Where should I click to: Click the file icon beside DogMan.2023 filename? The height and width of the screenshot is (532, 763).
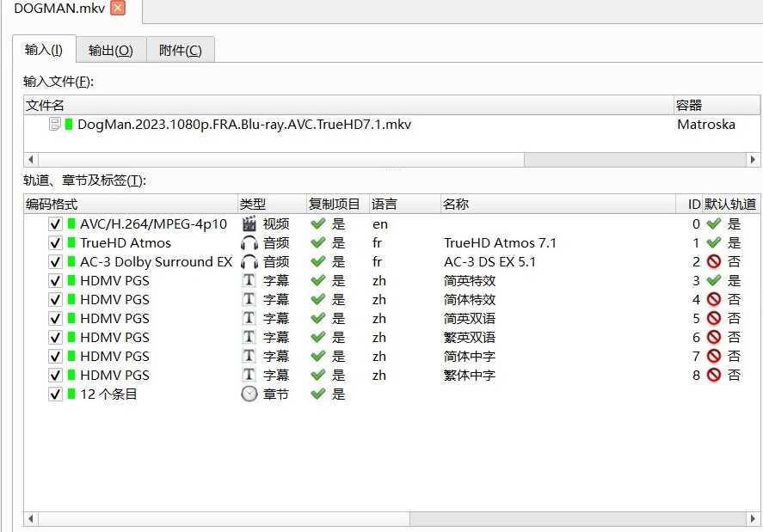[x=55, y=125]
